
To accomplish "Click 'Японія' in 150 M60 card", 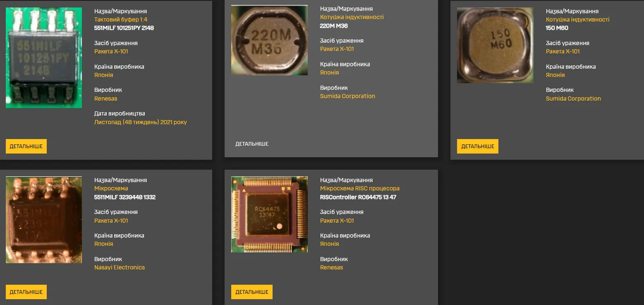I will pos(555,75).
